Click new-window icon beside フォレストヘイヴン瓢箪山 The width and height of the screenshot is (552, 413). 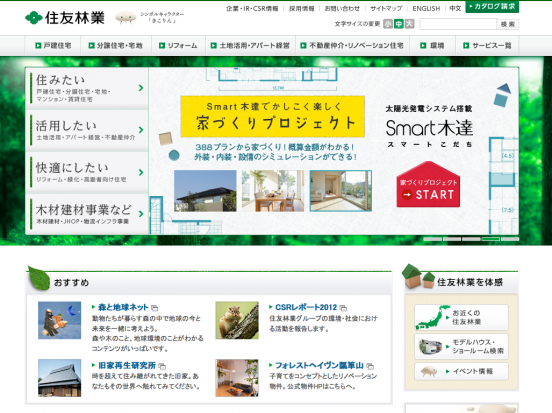pos(370,366)
